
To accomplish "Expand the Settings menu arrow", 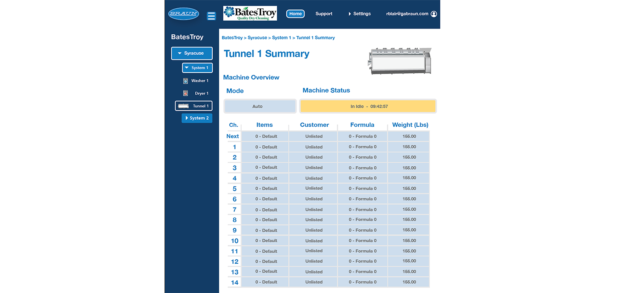I will pyautogui.click(x=349, y=14).
